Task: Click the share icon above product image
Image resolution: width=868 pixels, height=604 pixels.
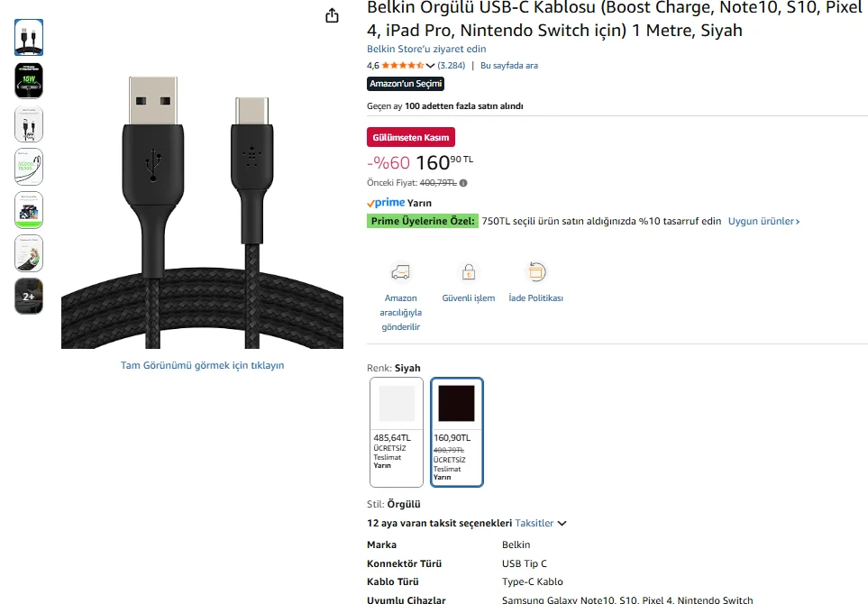Action: tap(332, 15)
